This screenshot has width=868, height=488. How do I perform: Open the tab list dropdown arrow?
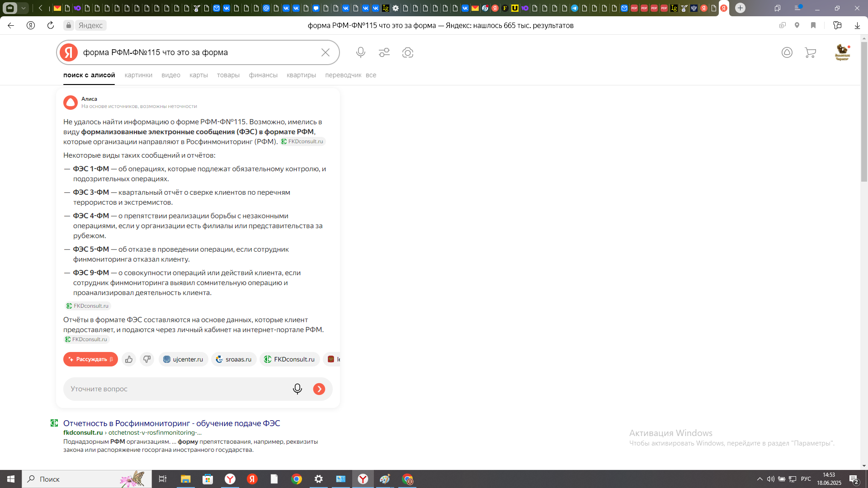tap(24, 8)
